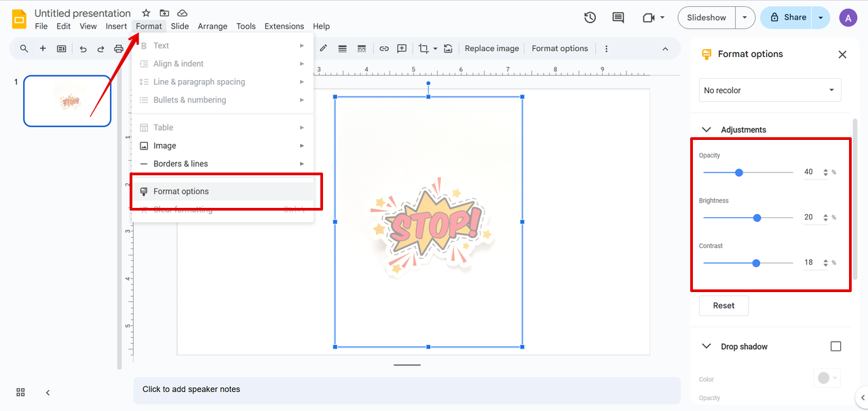868x411 pixels.
Task: Collapse the filmstrip with arrow icon
Action: pyautogui.click(x=48, y=392)
